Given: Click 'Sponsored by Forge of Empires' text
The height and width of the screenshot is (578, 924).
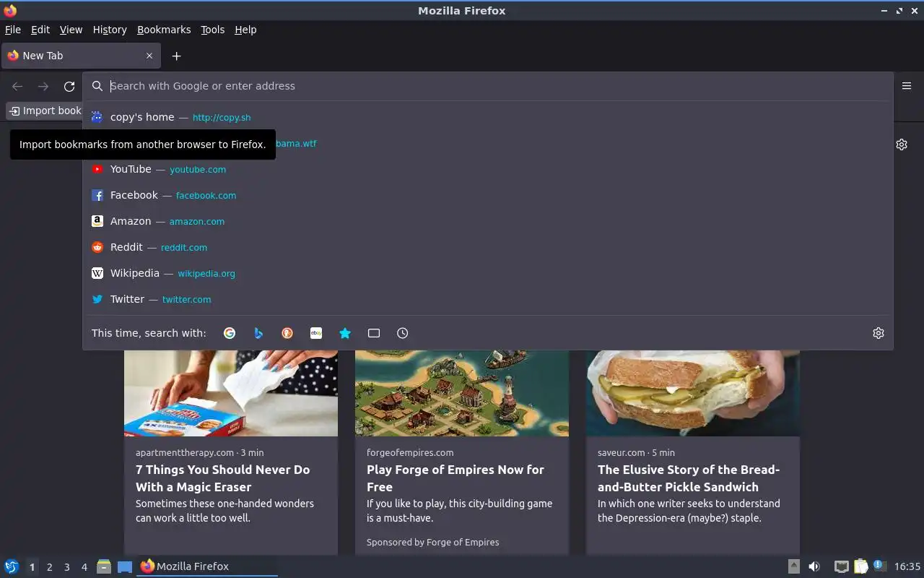Looking at the screenshot, I should pyautogui.click(x=432, y=542).
